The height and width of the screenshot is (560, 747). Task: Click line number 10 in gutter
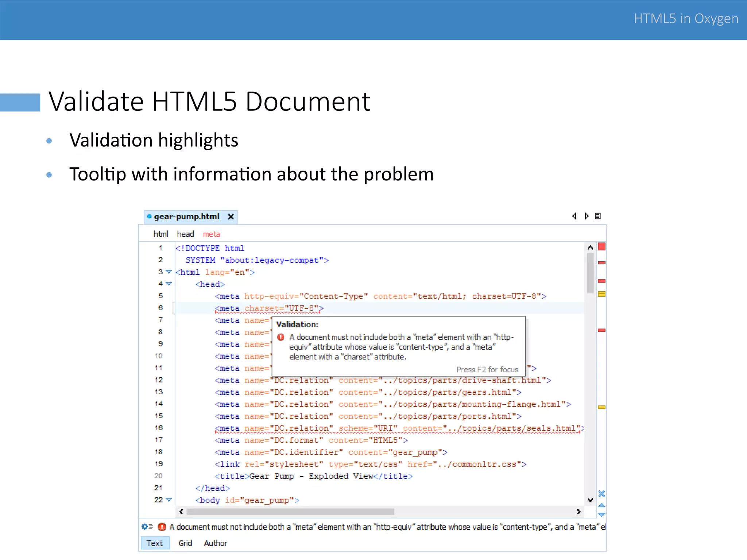pyautogui.click(x=158, y=356)
